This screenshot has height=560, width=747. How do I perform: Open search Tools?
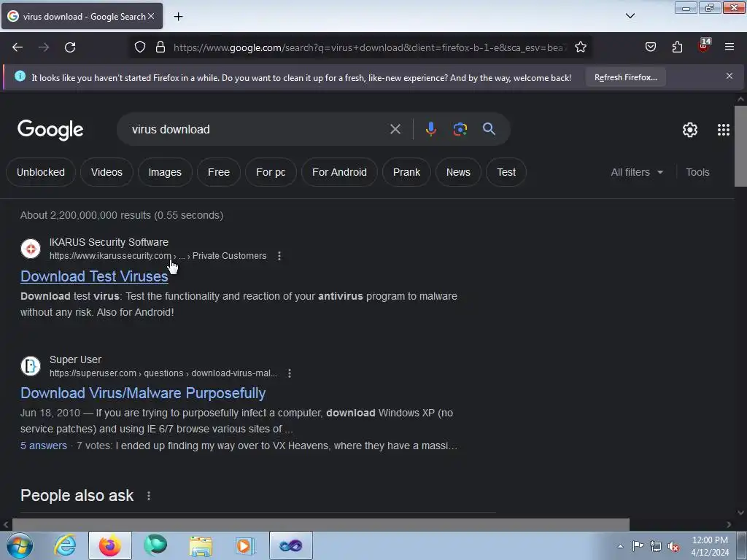point(697,172)
